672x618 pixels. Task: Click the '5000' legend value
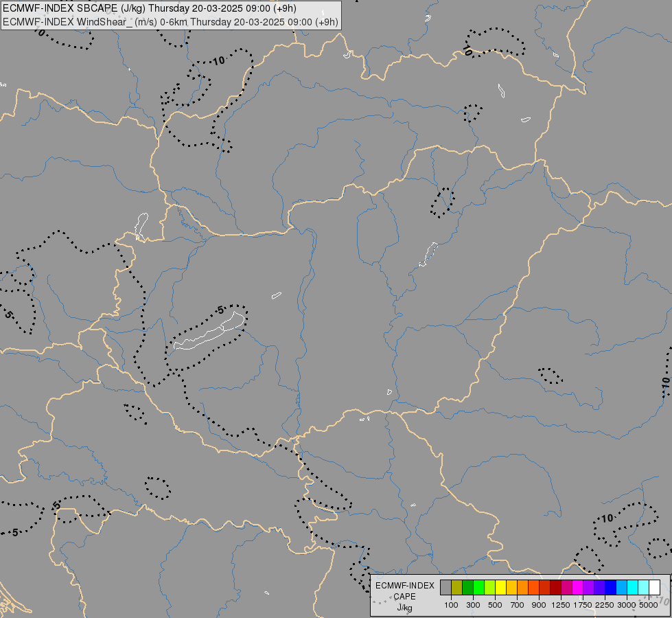649,605
